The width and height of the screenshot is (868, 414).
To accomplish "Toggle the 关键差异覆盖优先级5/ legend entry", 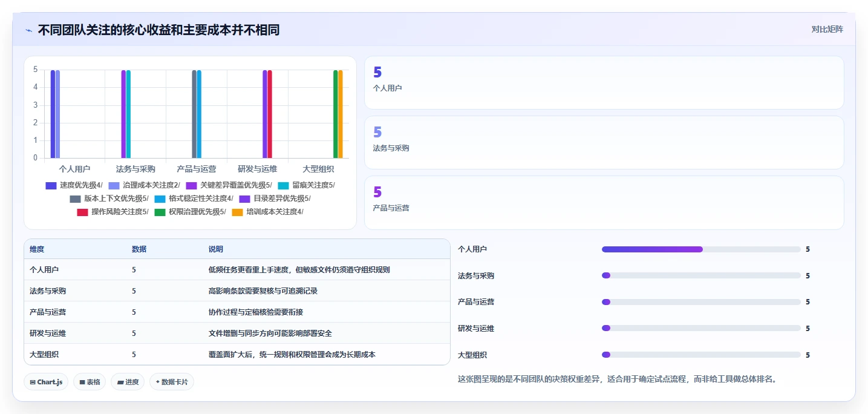I will (229, 185).
